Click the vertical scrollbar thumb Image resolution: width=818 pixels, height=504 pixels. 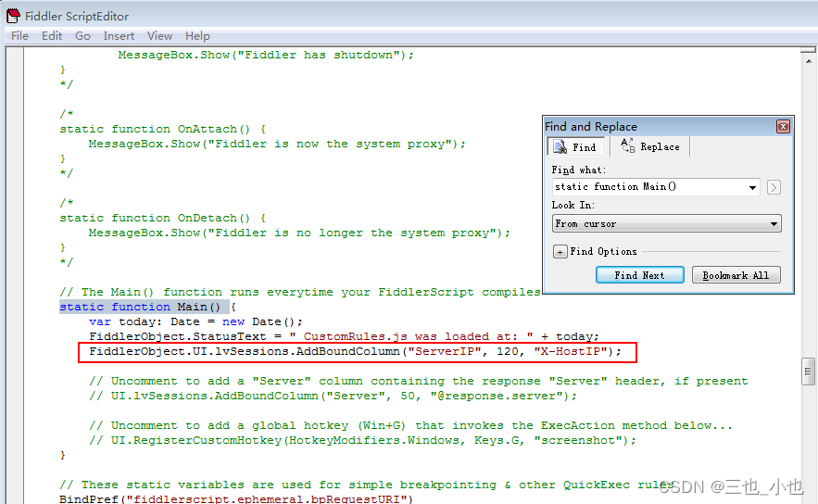pyautogui.click(x=808, y=372)
